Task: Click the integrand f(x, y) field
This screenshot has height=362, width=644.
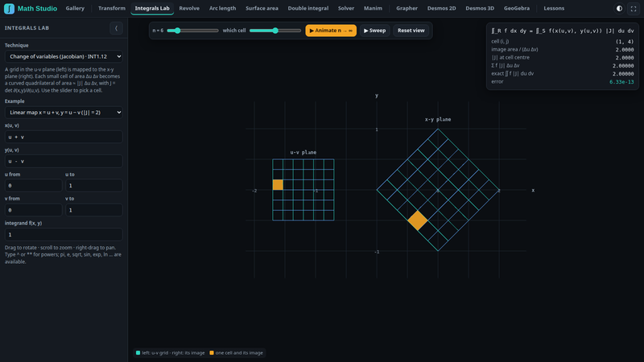Action: coord(64,234)
